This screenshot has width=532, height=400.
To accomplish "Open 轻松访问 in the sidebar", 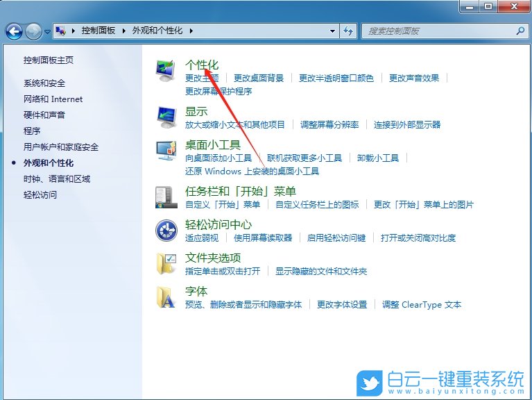I will (x=40, y=195).
